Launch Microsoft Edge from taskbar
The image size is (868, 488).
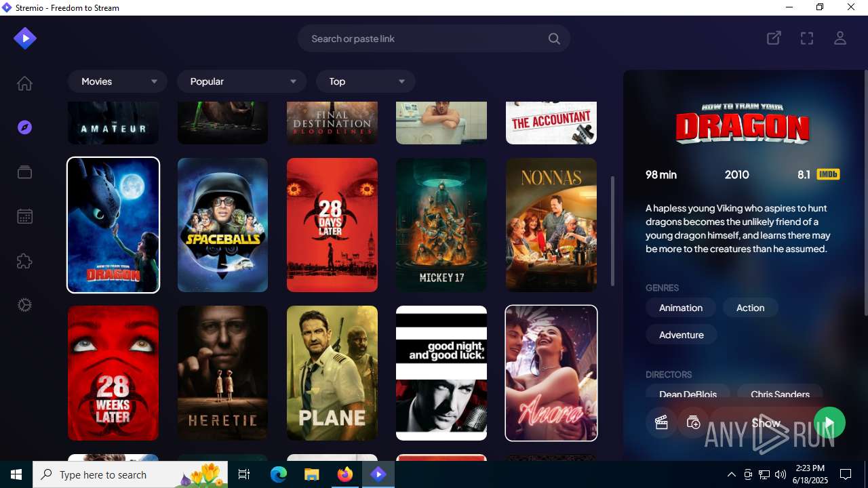[x=279, y=474]
